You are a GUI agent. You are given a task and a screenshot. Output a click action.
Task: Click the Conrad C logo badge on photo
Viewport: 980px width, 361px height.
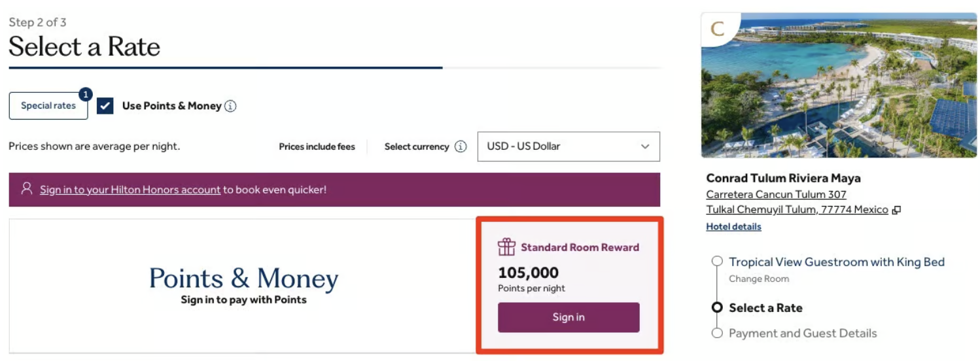(x=718, y=29)
